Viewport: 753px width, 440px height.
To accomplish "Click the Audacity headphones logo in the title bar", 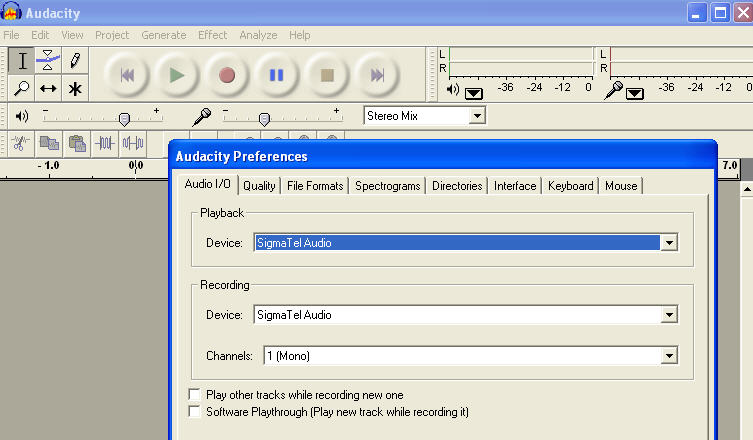I will tap(11, 12).
